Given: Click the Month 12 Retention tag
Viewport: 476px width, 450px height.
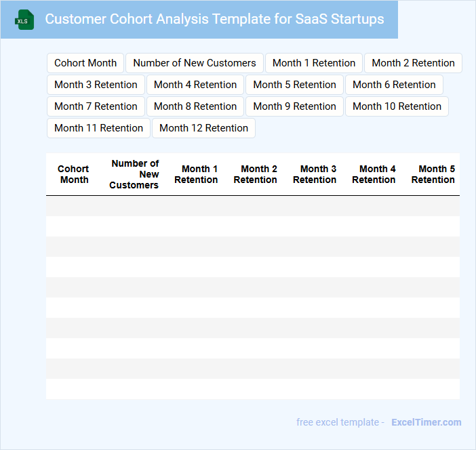Looking at the screenshot, I should 203,128.
